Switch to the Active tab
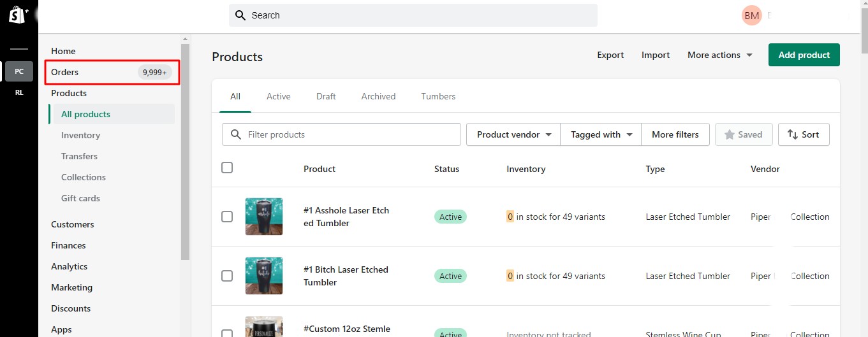 279,96
